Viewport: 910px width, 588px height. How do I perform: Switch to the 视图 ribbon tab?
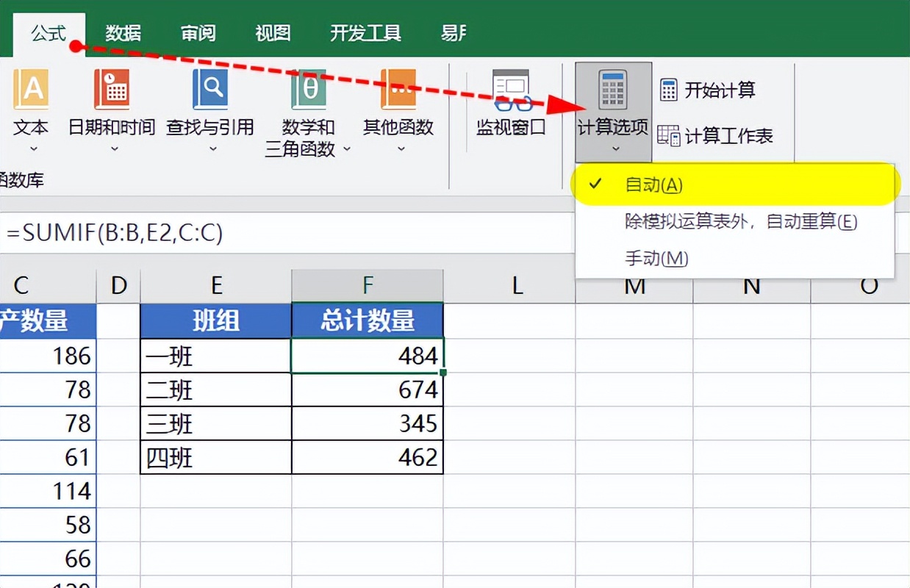pyautogui.click(x=273, y=34)
